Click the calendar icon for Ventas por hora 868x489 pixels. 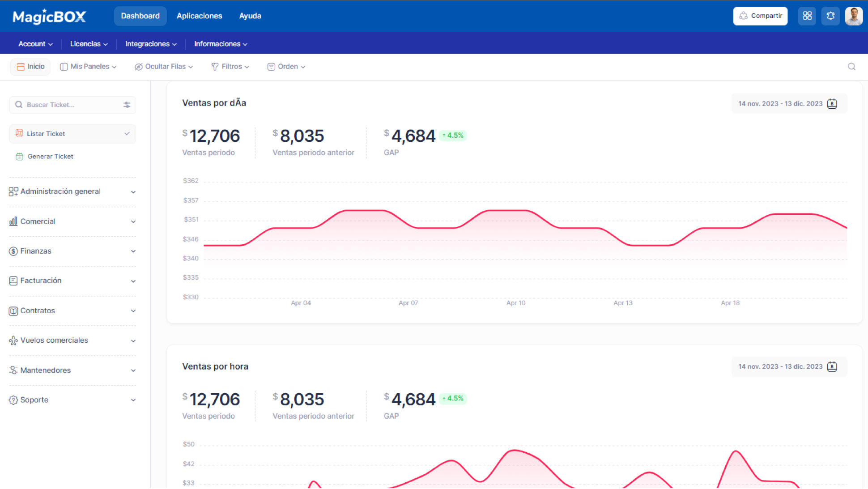[x=832, y=367]
